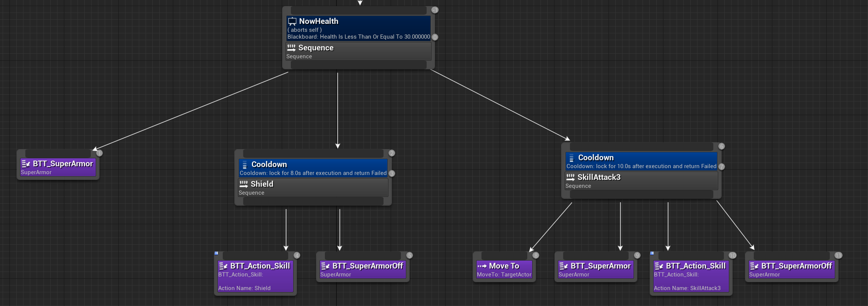Click 'Action Name: Shield' text
868x306 pixels.
244,288
